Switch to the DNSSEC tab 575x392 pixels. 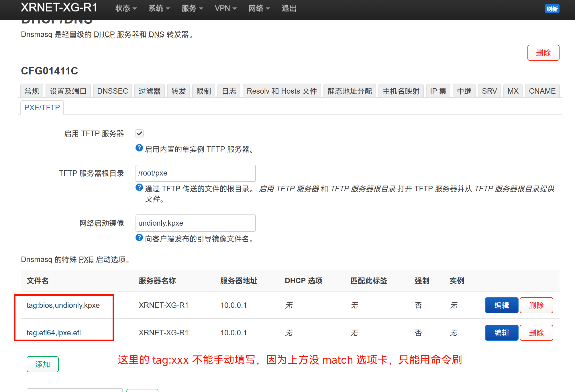pos(112,91)
